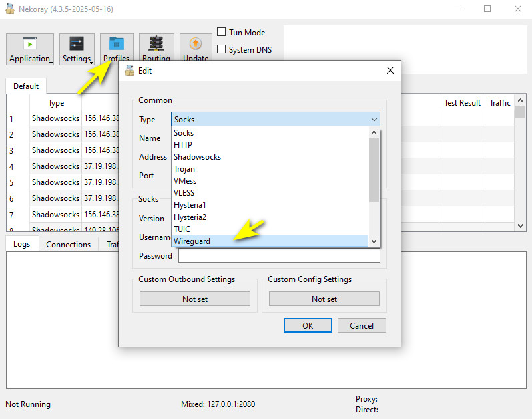Close the Edit dialog
Image resolution: width=532 pixels, height=419 pixels.
point(390,70)
